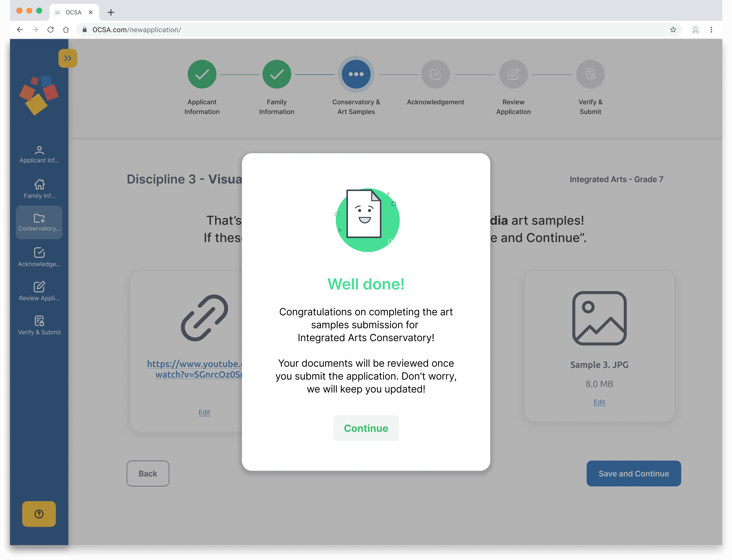The image size is (732, 560).
Task: Go back with the browser back arrow
Action: tap(20, 30)
